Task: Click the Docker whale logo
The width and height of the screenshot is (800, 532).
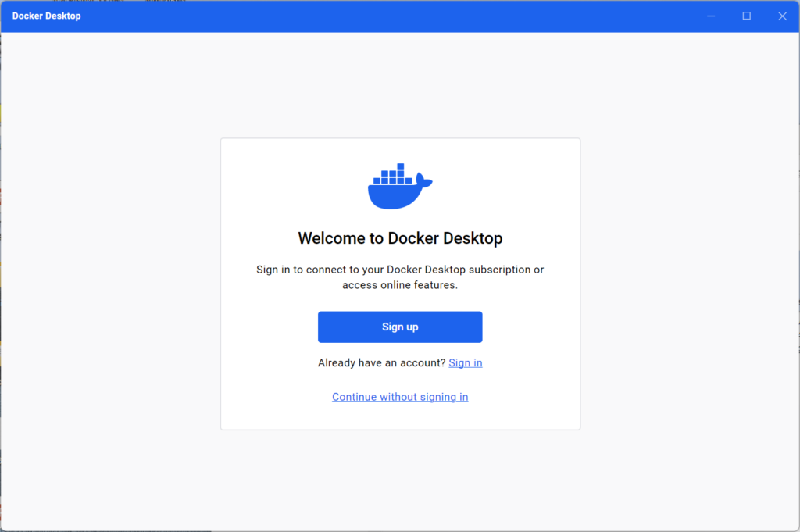Action: 400,186
